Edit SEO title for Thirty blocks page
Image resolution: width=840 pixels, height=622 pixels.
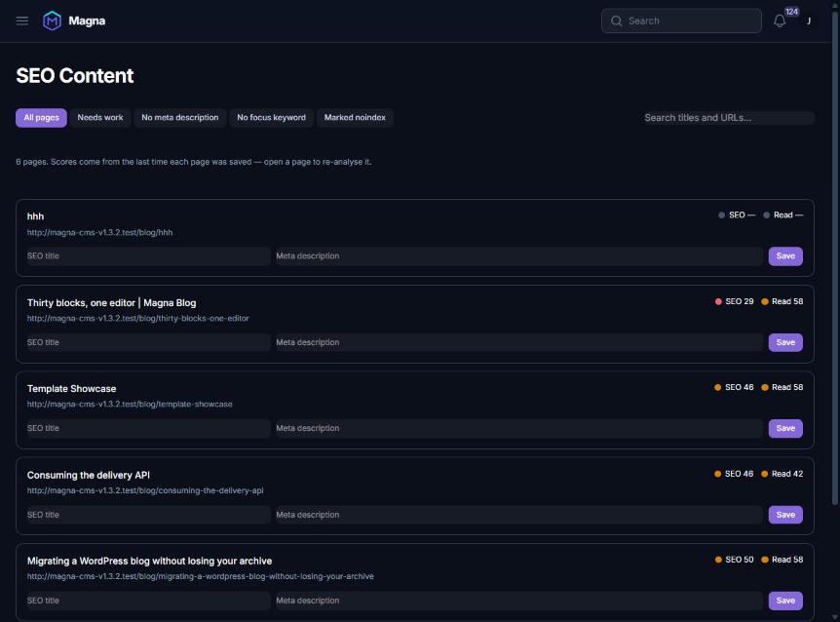[148, 342]
